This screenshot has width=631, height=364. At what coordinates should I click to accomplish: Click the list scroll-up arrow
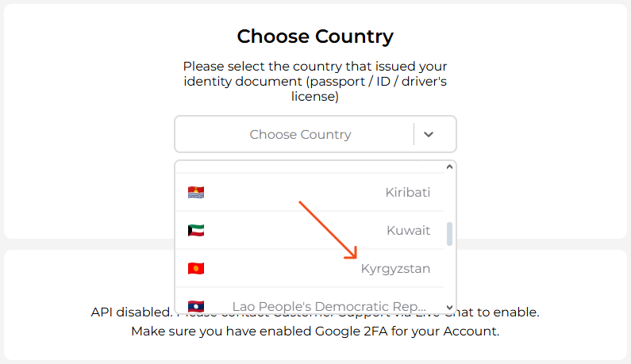click(x=449, y=167)
